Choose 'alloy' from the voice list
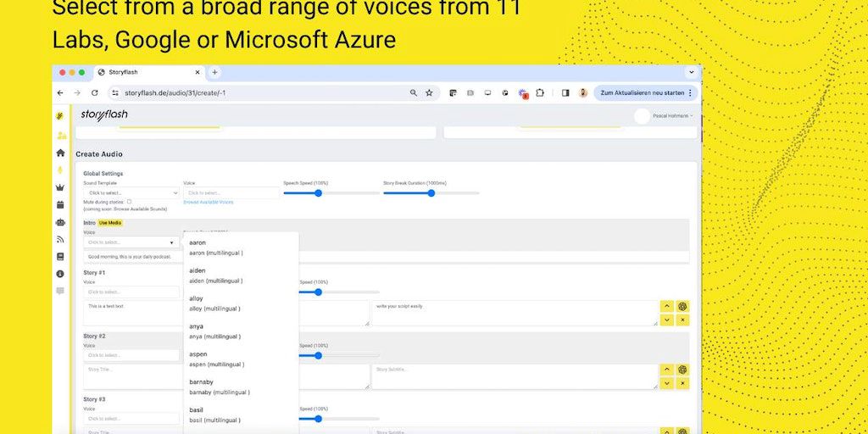This screenshot has width=868, height=434. click(197, 298)
